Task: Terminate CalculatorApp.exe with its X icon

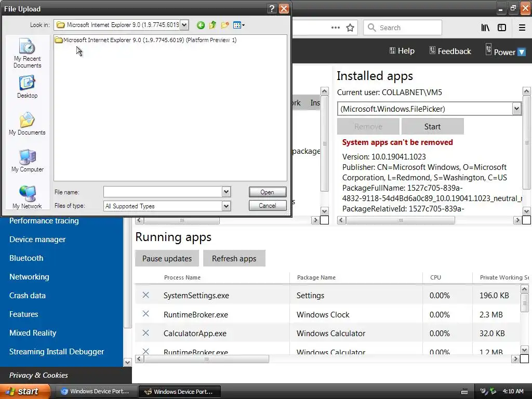Action: coord(146,333)
